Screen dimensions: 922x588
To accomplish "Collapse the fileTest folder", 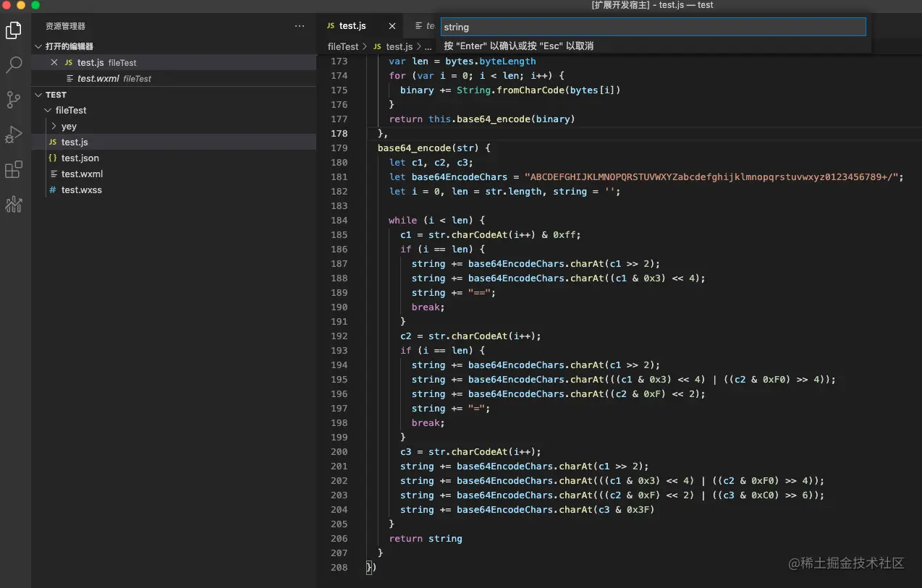I will pyautogui.click(x=48, y=111).
